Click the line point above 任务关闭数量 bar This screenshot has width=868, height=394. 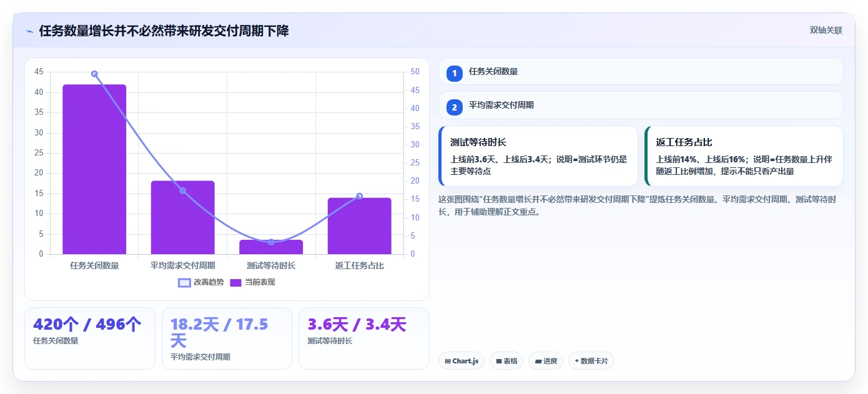tap(94, 74)
